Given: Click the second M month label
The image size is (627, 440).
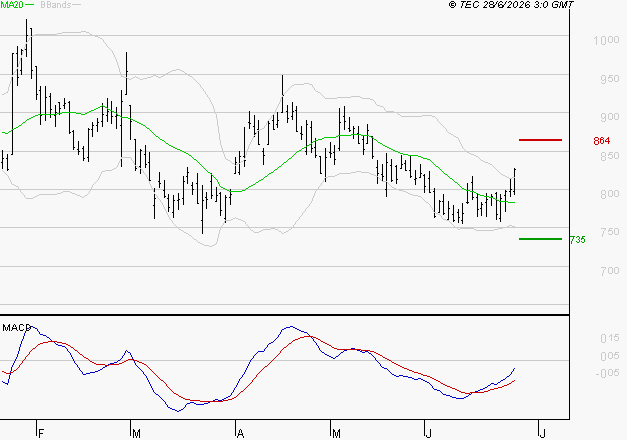Looking at the screenshot, I should coord(336,434).
